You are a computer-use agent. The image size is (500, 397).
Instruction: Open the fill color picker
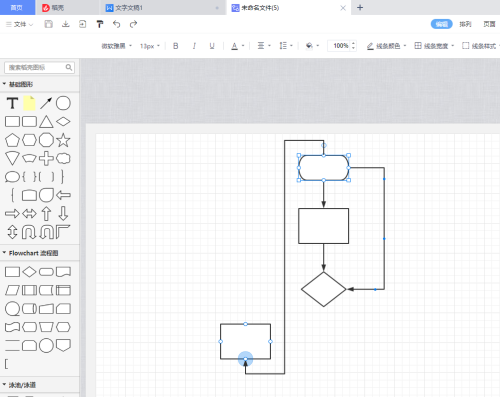[312, 46]
